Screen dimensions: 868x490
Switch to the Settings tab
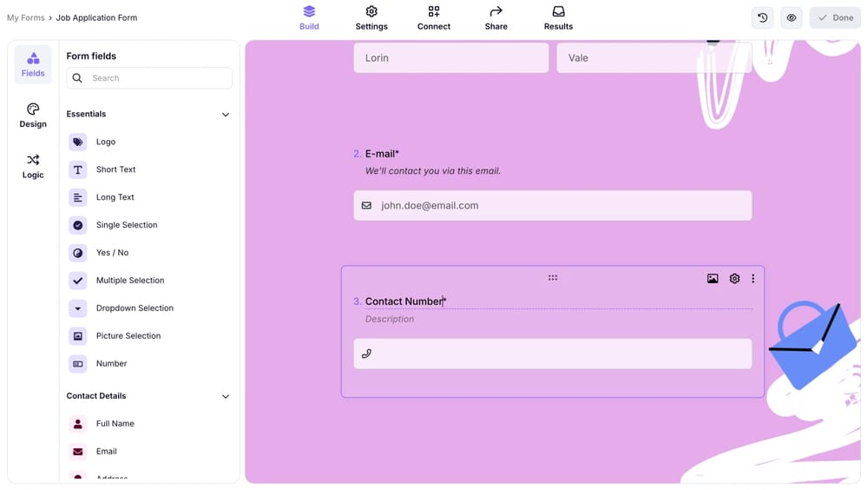(372, 17)
